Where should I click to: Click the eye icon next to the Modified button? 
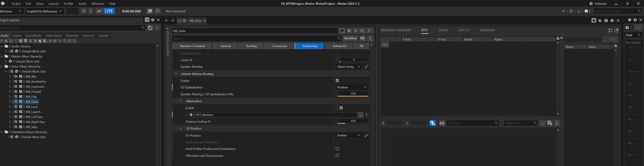(362, 38)
